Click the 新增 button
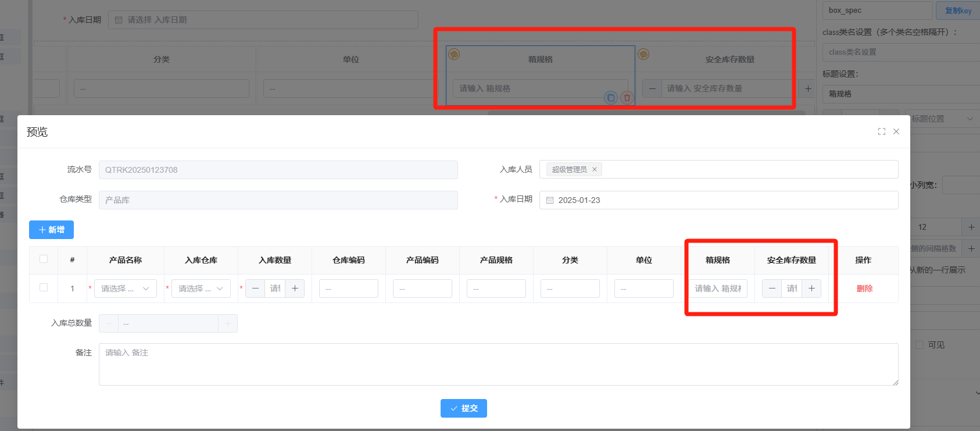The height and width of the screenshot is (431, 980). [x=51, y=230]
